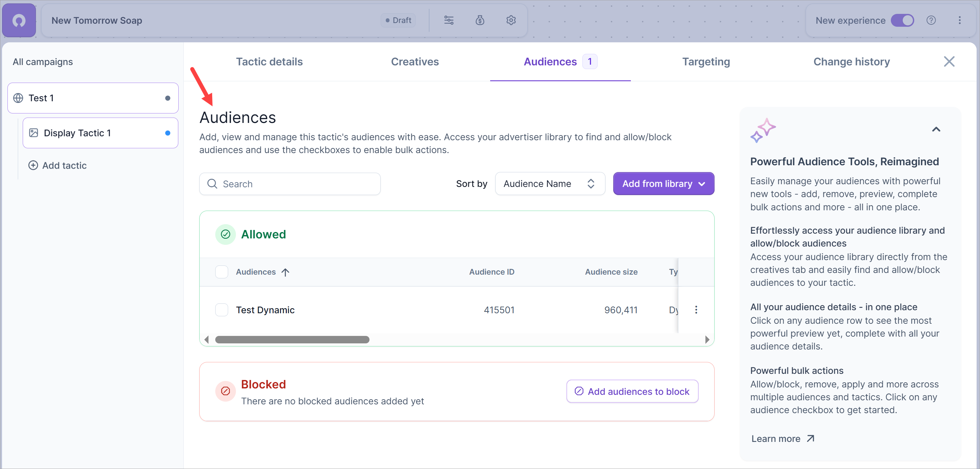Click the help question mark icon
The image size is (980, 469).
pyautogui.click(x=931, y=20)
